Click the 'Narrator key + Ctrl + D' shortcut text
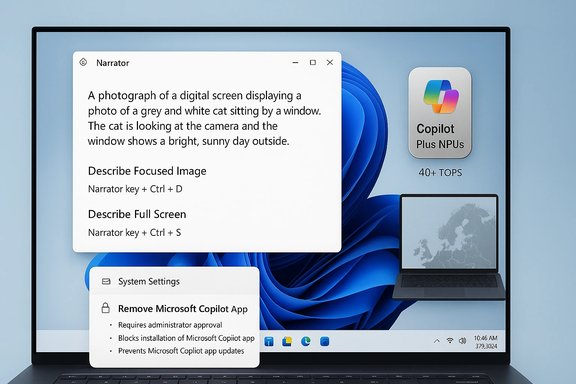Viewport: 576px width, 384px height. coord(135,189)
